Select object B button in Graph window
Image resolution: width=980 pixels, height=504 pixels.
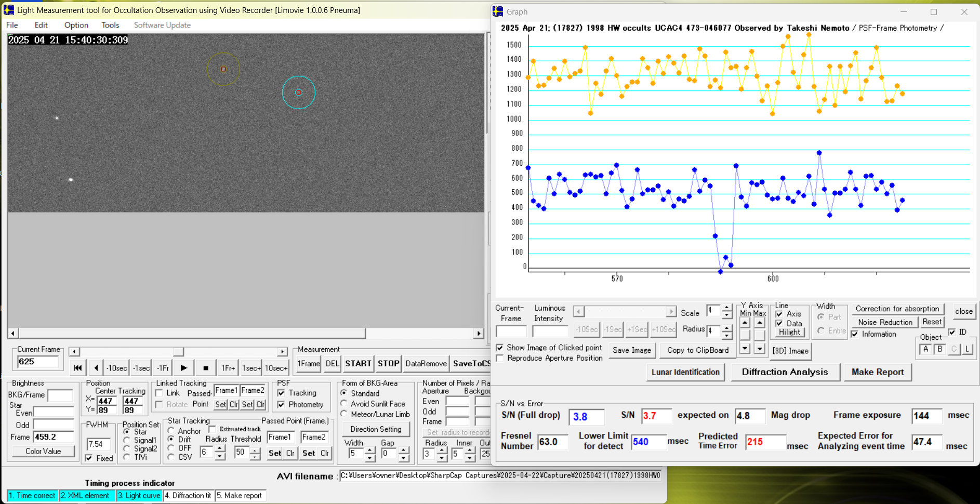(x=939, y=350)
